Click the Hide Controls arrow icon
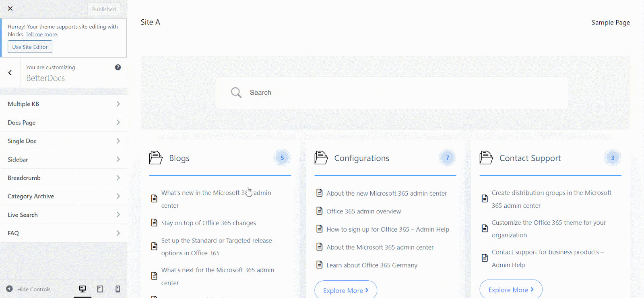644x298 pixels. [9, 289]
